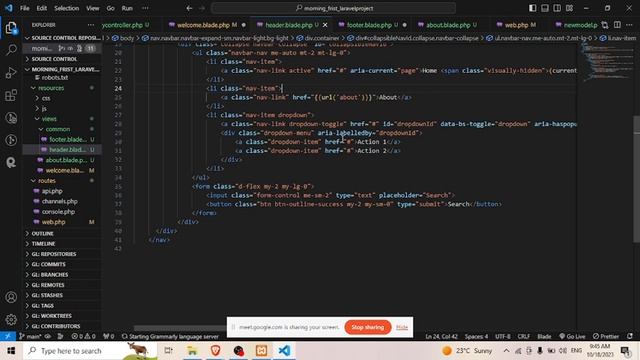Click the Spaces: 4 indentation indicator
This screenshot has width=640, height=360.
476,336
